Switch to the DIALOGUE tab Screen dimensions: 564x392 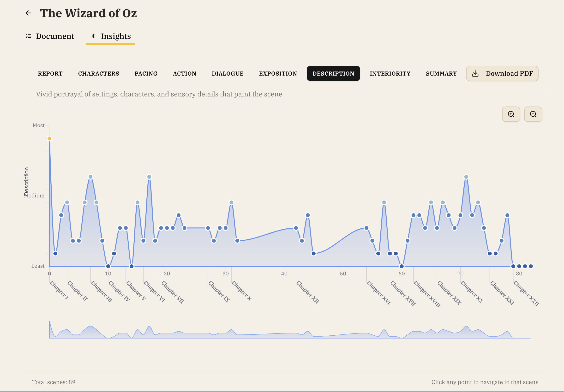pos(228,73)
